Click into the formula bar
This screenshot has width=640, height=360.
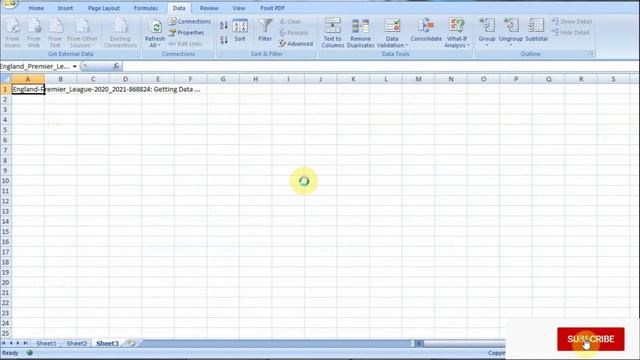(380, 66)
